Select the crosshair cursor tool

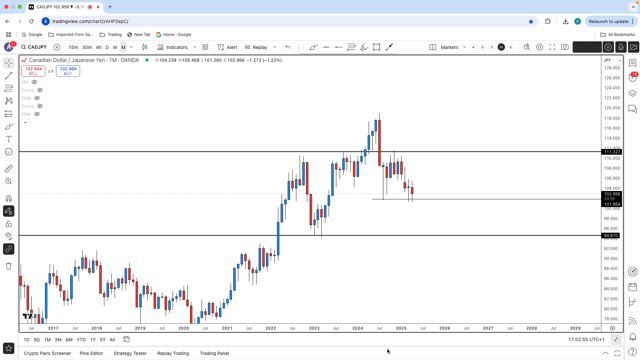coord(9,63)
